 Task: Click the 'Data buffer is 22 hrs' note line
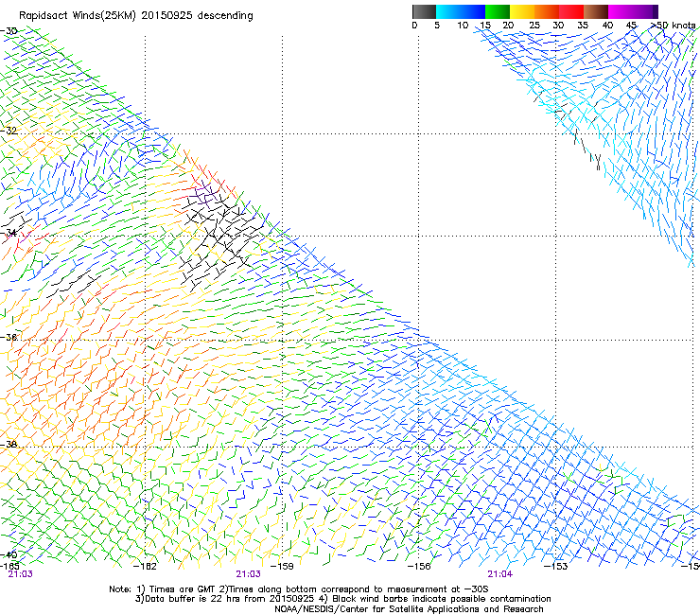pos(342,599)
